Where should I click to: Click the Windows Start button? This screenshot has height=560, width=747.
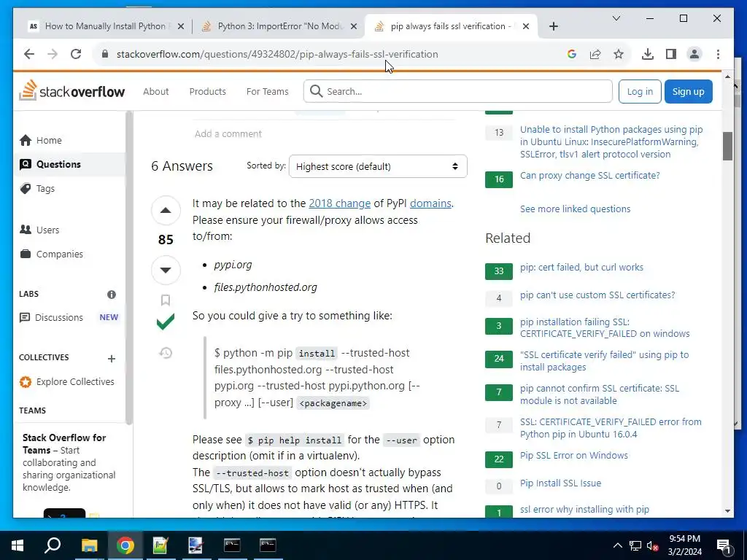pos(18,545)
